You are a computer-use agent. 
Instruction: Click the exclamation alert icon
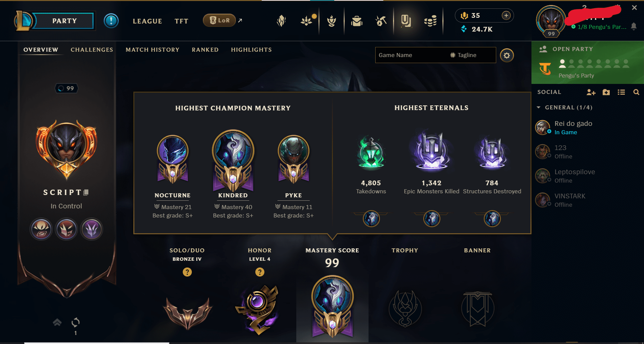[111, 21]
